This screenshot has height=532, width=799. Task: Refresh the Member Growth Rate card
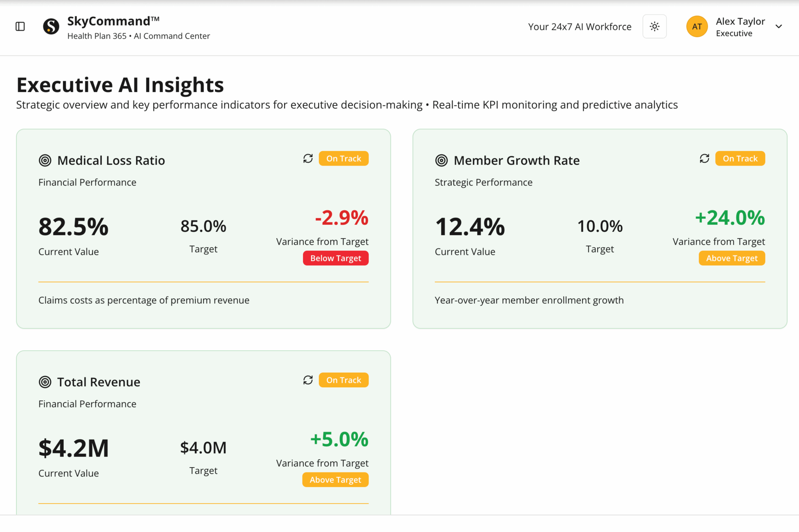(x=704, y=158)
